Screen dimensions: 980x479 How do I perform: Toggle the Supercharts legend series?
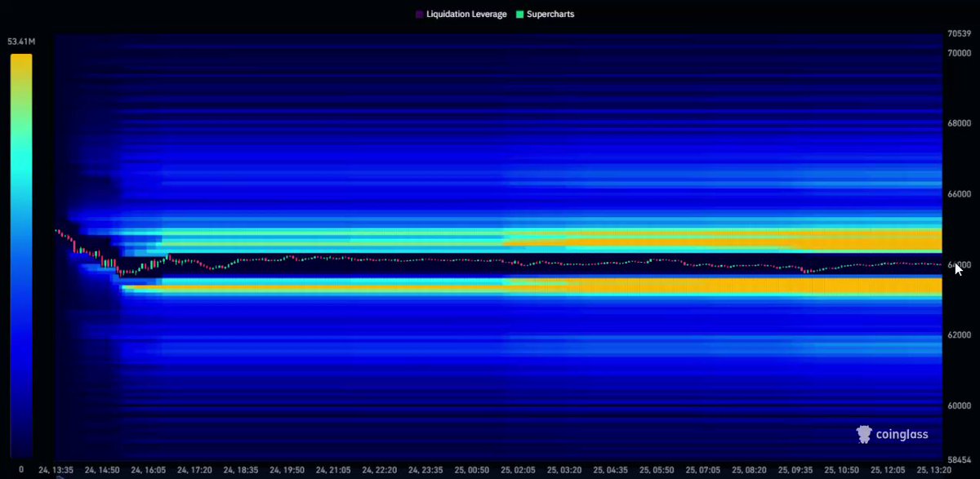pos(545,15)
